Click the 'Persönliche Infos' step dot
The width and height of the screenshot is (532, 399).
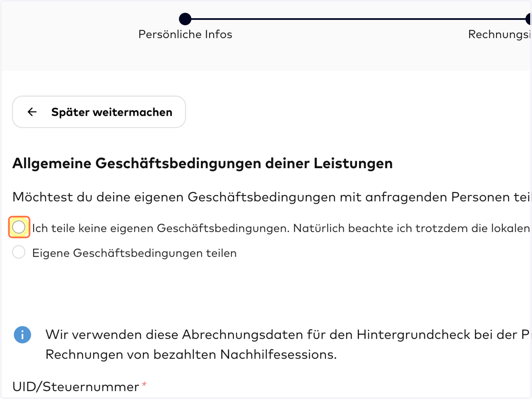[x=185, y=19]
